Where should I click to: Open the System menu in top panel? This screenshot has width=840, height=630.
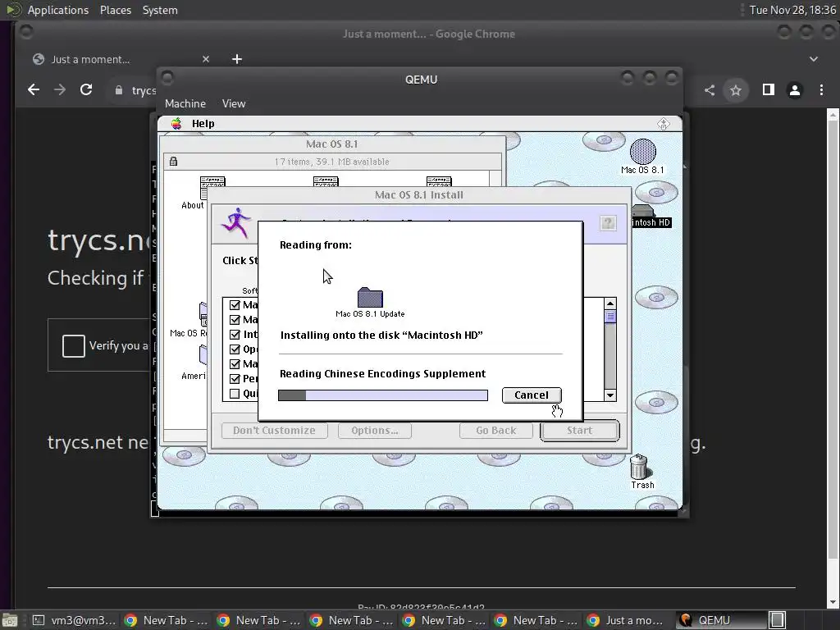point(160,10)
